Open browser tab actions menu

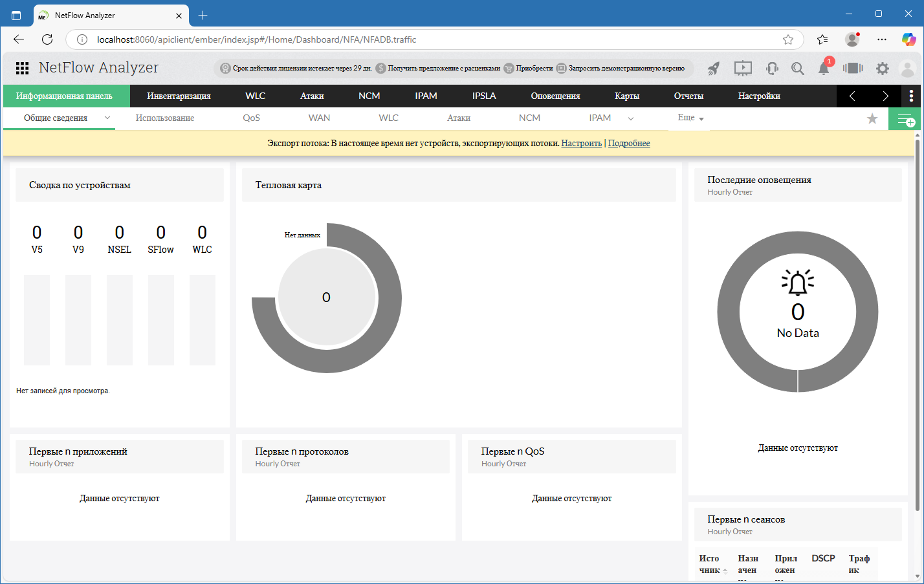(x=16, y=15)
